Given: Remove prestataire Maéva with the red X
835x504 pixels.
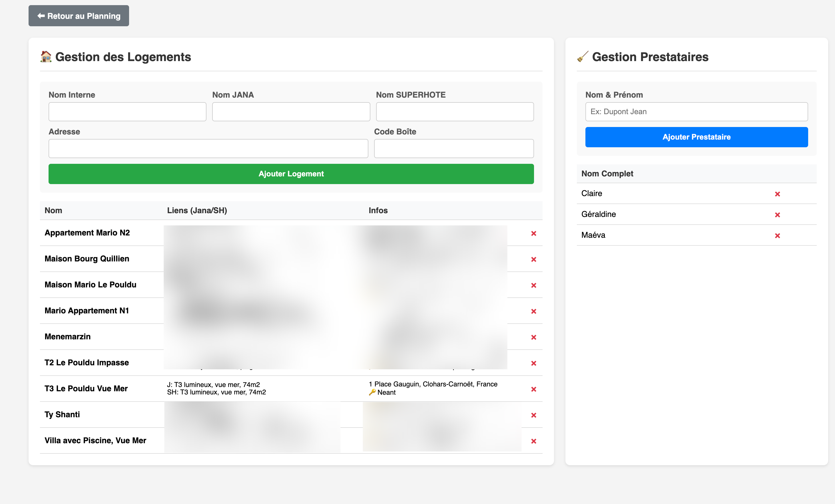Looking at the screenshot, I should coord(778,236).
